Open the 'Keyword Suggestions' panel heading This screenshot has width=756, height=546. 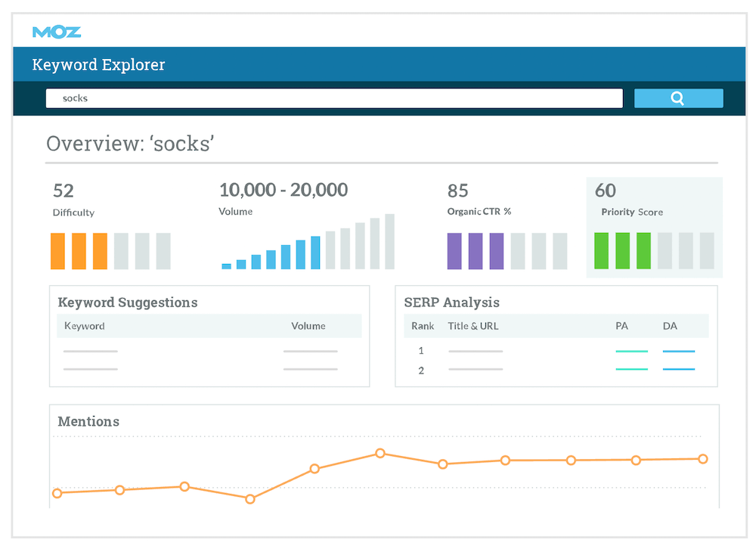click(128, 302)
